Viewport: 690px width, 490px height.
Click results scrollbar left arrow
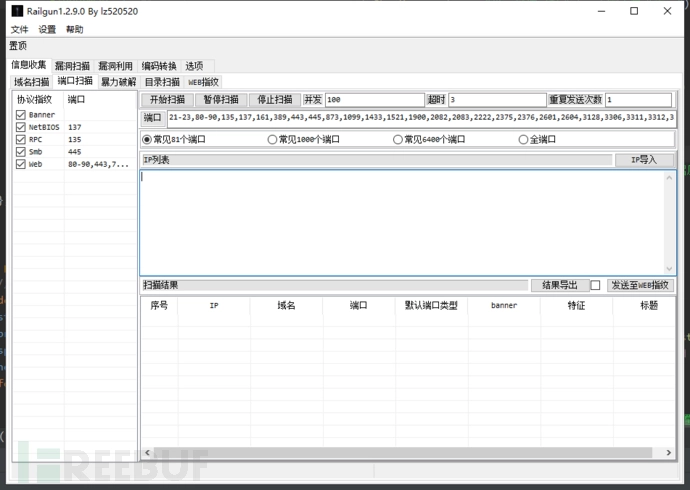147,453
